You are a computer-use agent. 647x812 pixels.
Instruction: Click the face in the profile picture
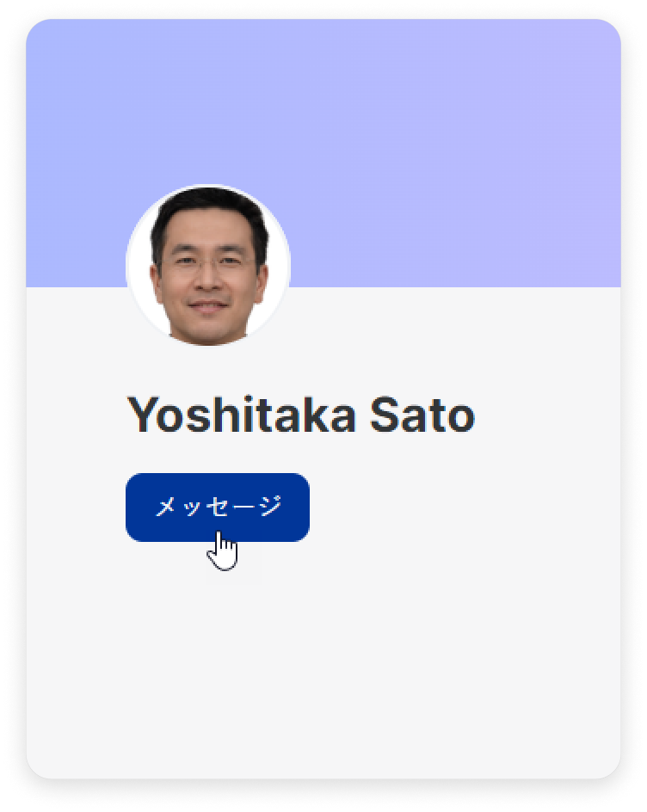tap(208, 269)
